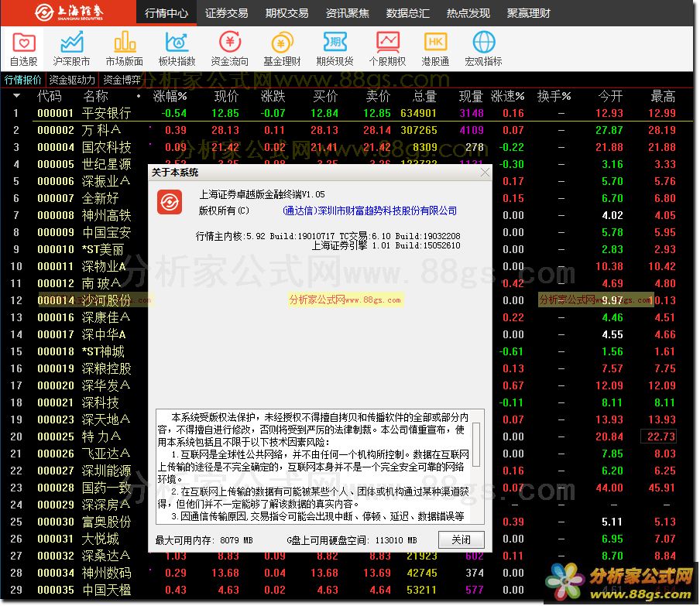Image resolution: width=700 pixels, height=606 pixels.
Task: Click the license text scrollbar thumb
Action: (476, 444)
